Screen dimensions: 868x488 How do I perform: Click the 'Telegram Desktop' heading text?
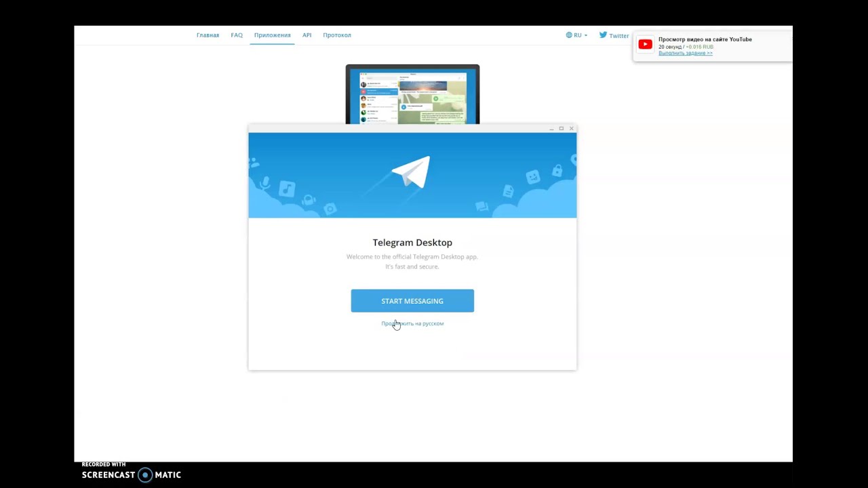pos(412,243)
